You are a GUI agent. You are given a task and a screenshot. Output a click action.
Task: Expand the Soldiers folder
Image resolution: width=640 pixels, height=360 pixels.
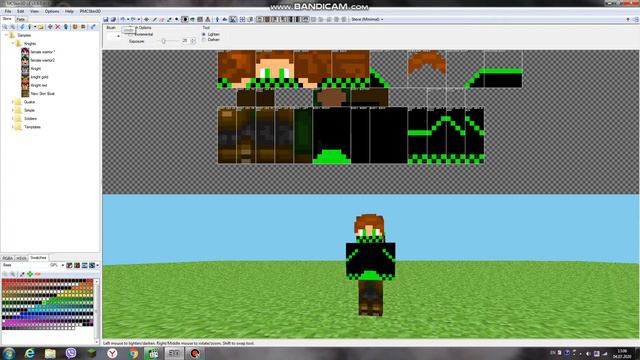click(13, 118)
